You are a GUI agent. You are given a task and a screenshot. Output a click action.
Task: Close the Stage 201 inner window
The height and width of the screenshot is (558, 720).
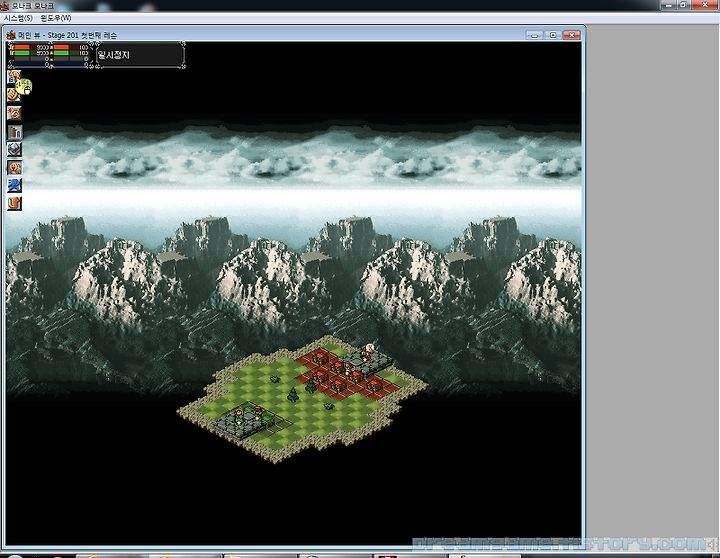pyautogui.click(x=572, y=35)
